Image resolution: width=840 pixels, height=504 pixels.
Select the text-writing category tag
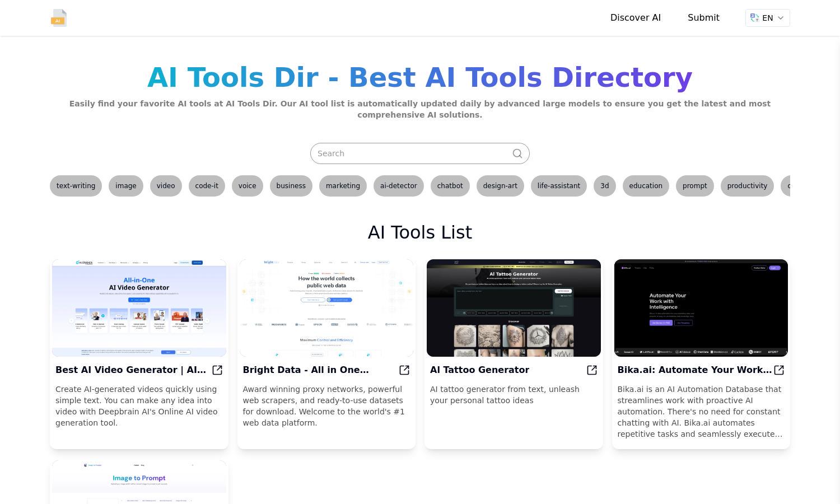[x=76, y=186]
